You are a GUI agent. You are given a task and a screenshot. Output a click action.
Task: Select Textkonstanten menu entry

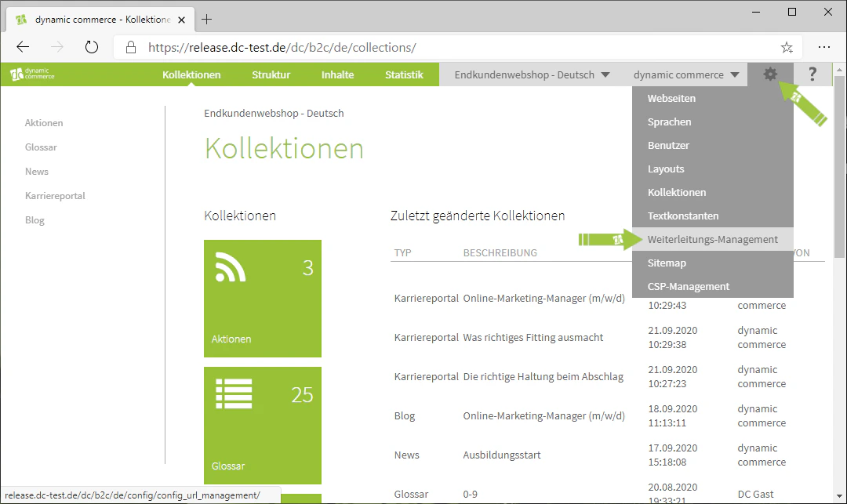(712, 216)
